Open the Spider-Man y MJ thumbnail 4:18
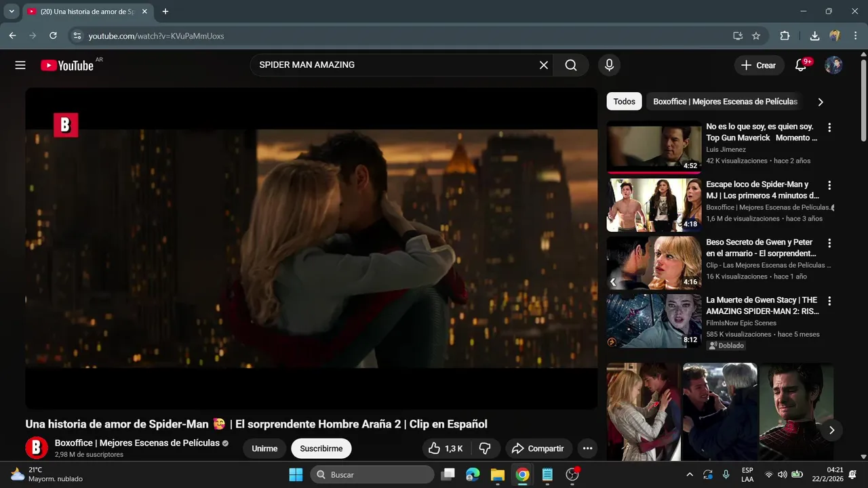The width and height of the screenshot is (868, 488). (x=654, y=205)
